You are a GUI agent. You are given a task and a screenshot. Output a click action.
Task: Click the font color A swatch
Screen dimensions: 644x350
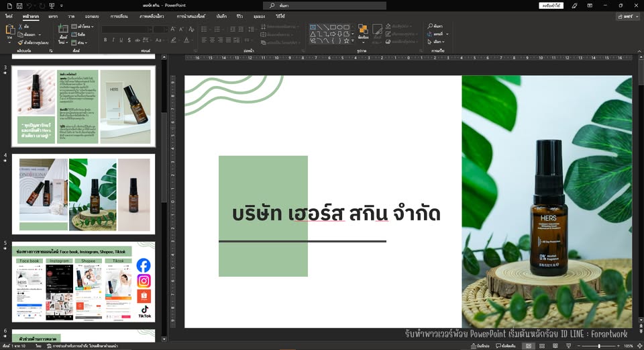tap(186, 40)
